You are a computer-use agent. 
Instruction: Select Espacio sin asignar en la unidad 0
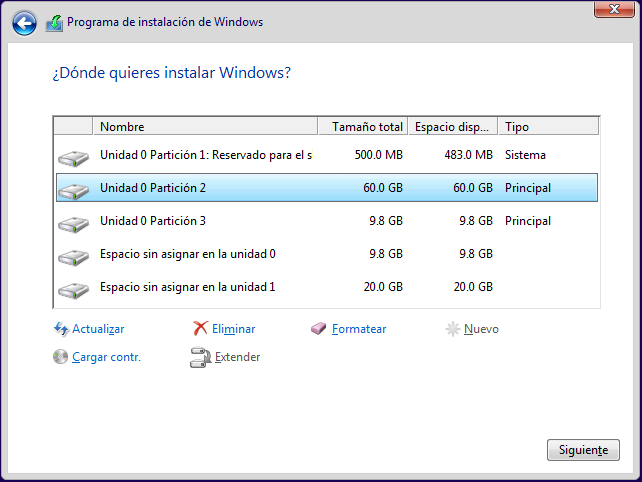pos(188,254)
